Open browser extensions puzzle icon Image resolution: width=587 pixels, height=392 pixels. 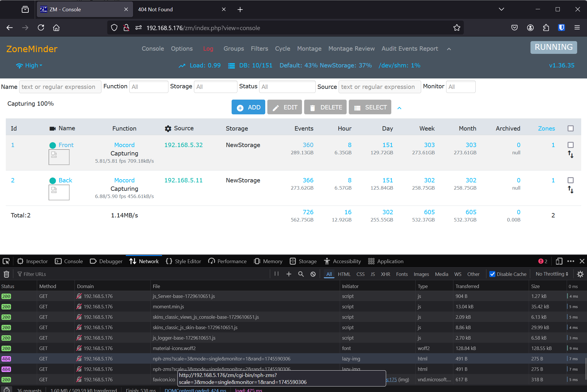coord(546,28)
